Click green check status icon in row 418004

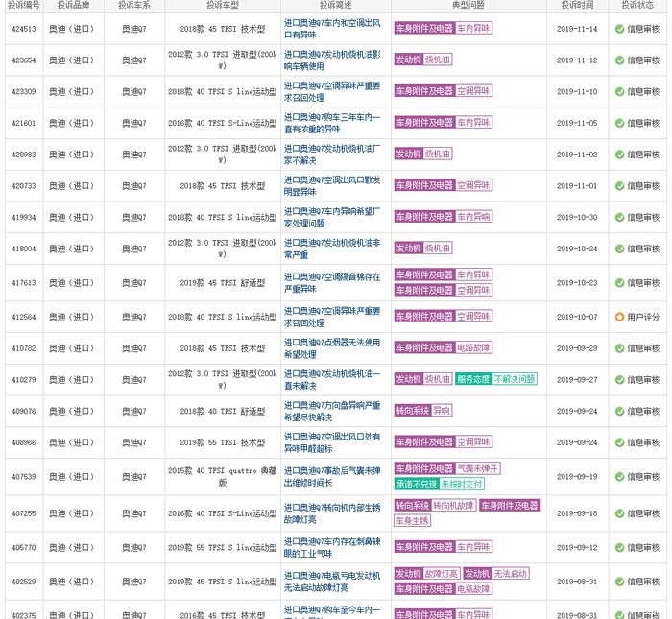(x=619, y=249)
